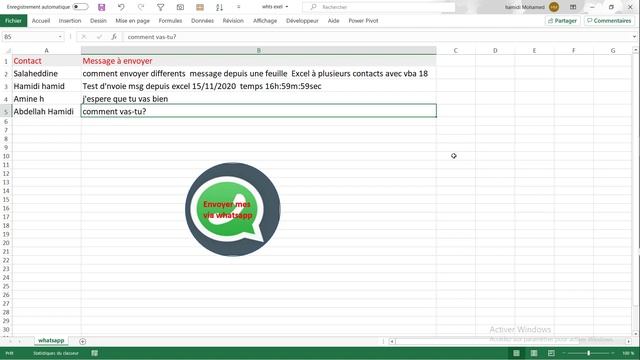Viewport: 640px width, 360px height.
Task: Open the Dessin ribbon tab
Action: pyautogui.click(x=98, y=20)
